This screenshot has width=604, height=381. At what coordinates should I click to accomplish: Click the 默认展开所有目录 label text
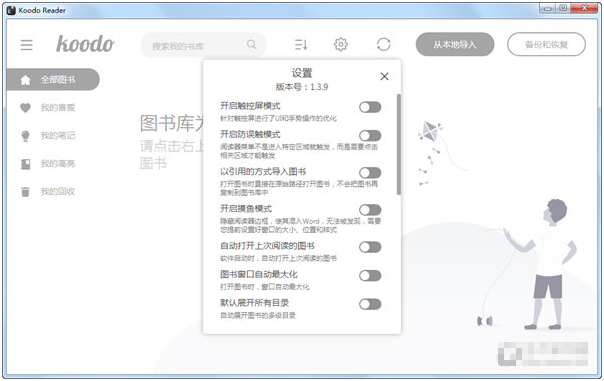pos(255,303)
